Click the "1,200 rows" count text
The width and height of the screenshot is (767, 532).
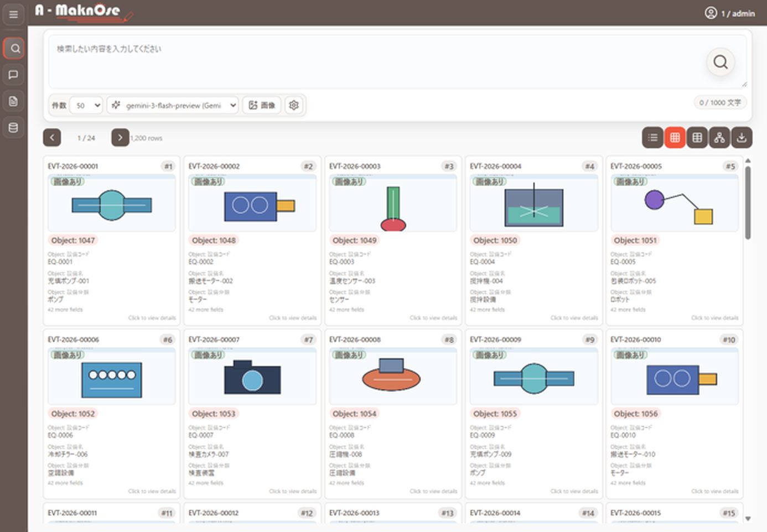pos(147,138)
